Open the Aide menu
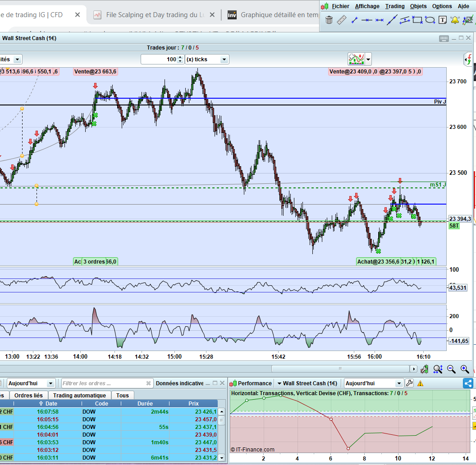The image size is (476, 465). click(463, 6)
